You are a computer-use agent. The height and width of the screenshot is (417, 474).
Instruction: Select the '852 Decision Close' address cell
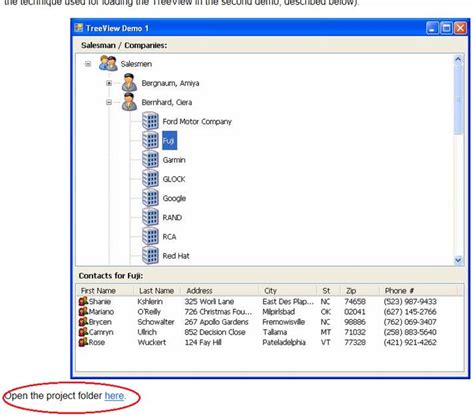point(215,332)
